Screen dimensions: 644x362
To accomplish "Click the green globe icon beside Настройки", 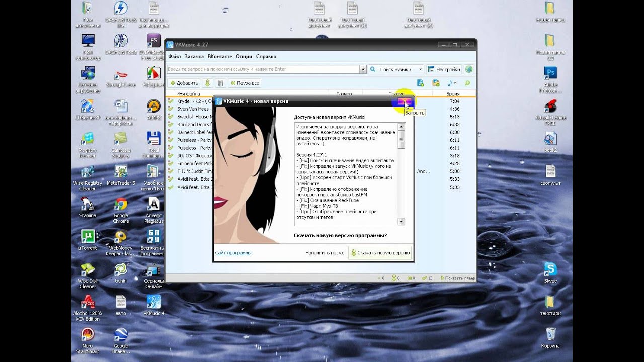I will (x=469, y=69).
